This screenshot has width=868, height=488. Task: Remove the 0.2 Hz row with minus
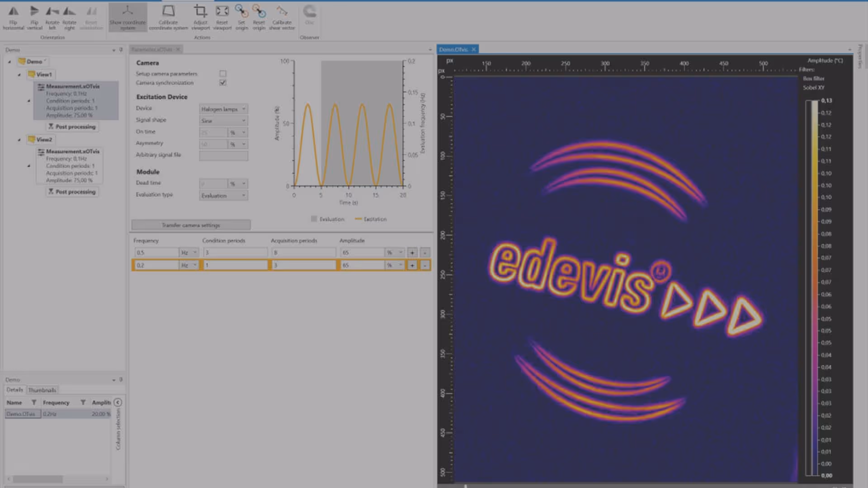[425, 265]
